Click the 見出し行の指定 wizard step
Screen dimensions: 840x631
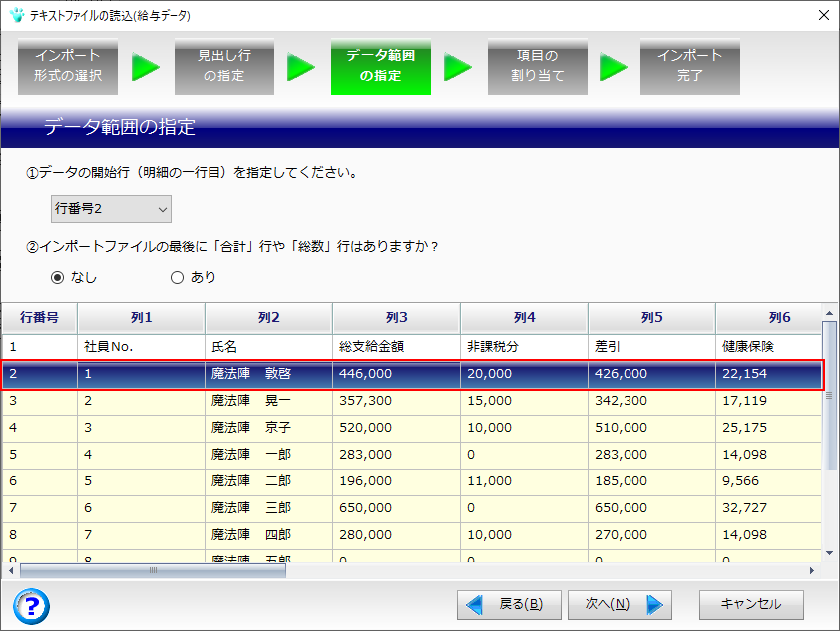pos(224,67)
